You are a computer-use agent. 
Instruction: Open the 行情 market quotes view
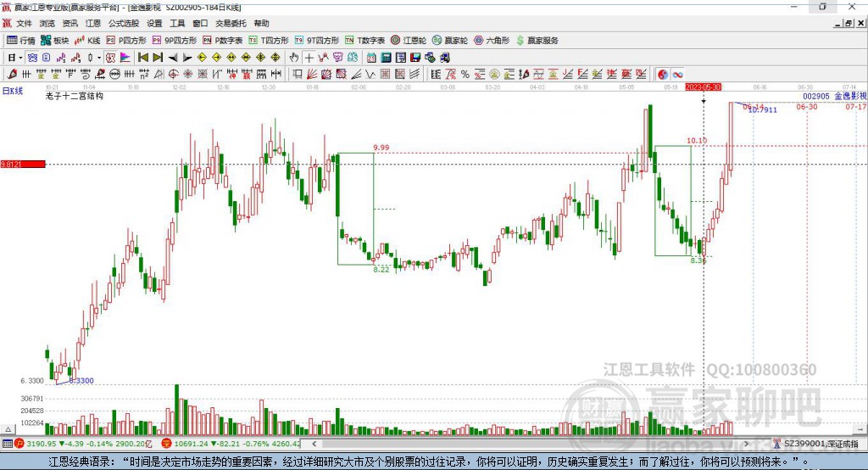click(x=20, y=41)
